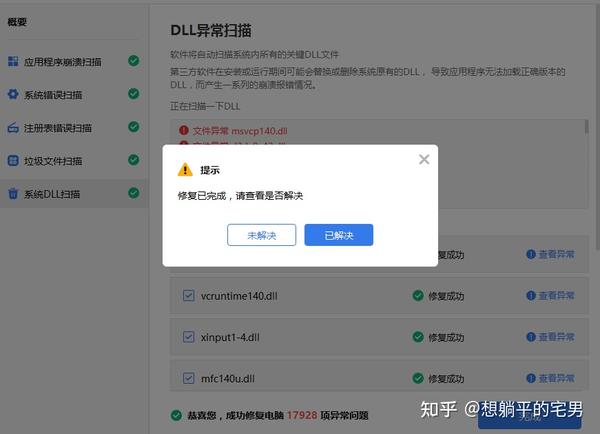The height and width of the screenshot is (434, 600).
Task: Click green check next to 垃圾文件扫描
Action: coord(134,160)
